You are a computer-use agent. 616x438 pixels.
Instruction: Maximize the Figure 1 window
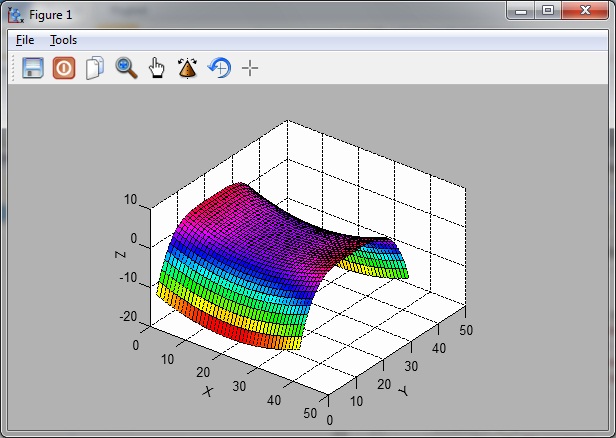(548, 11)
